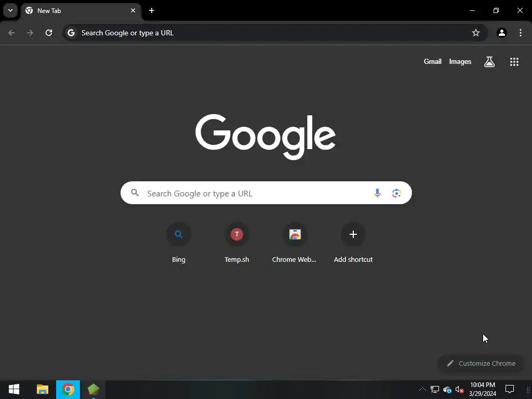Open the Windows Start menu

coord(14,390)
